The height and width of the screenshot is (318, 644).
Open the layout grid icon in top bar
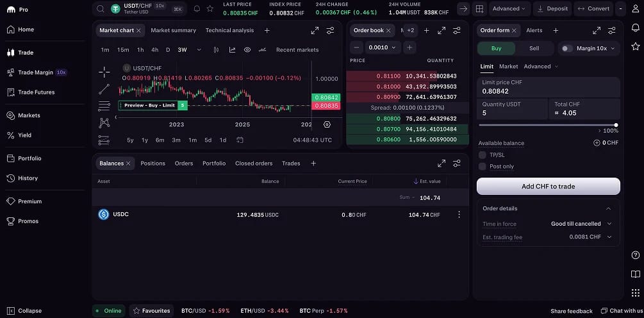(x=479, y=8)
